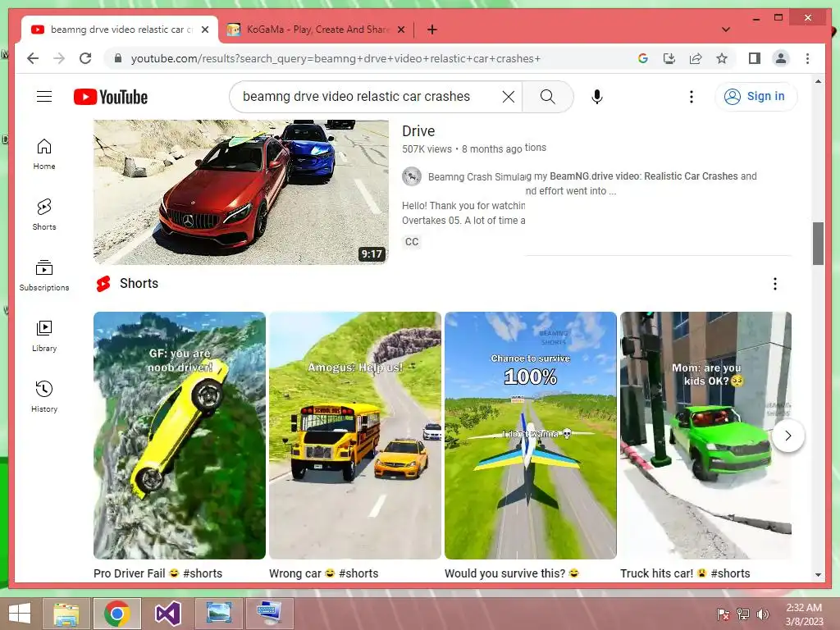Viewport: 840px width, 630px height.
Task: Open the Truck hits car short thumbnail
Action: pos(706,436)
